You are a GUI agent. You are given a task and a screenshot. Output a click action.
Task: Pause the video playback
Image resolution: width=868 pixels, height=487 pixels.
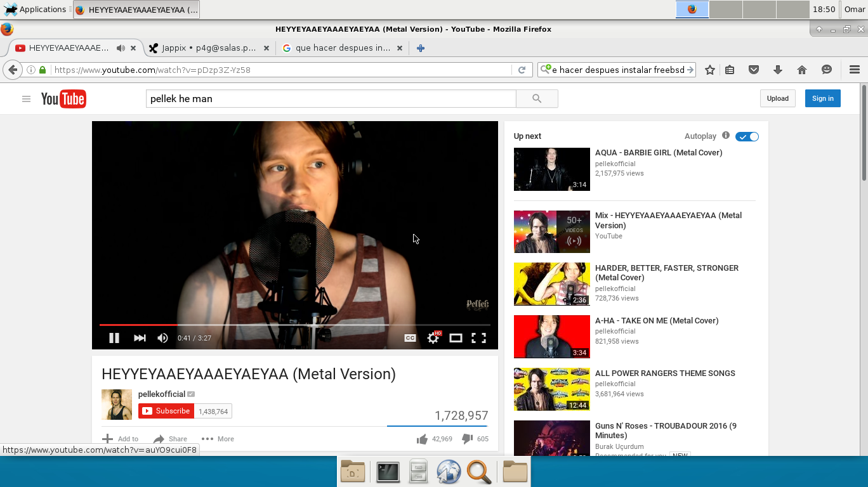pyautogui.click(x=114, y=338)
